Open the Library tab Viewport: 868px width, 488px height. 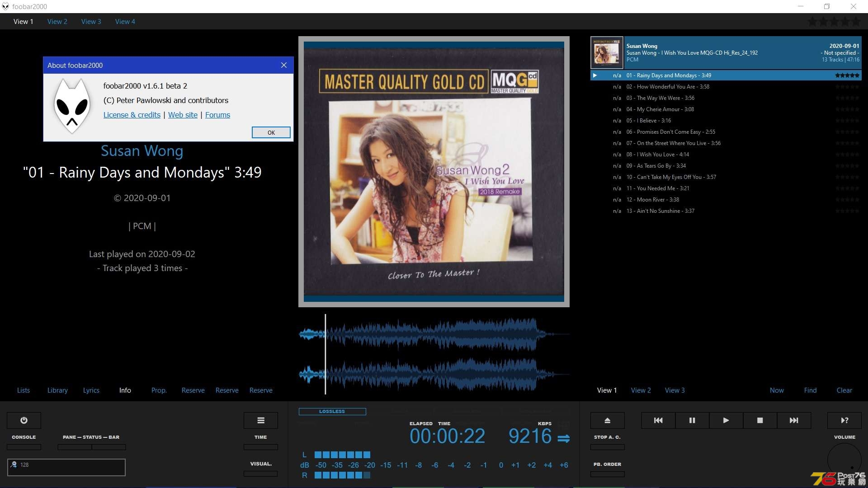57,390
